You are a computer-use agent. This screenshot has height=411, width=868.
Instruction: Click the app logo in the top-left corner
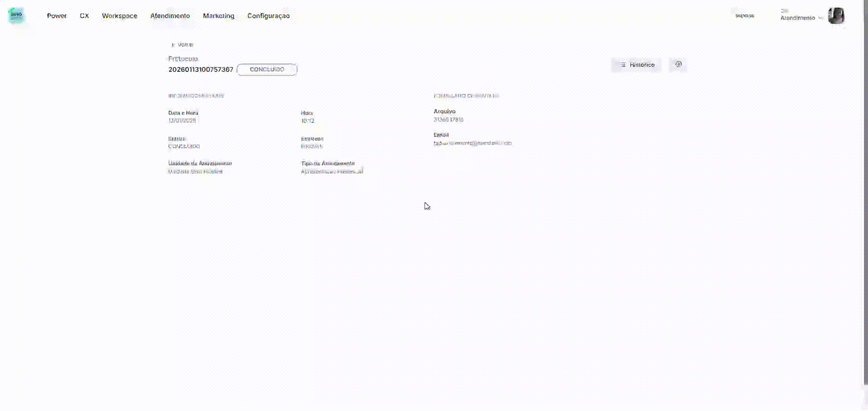[x=16, y=15]
